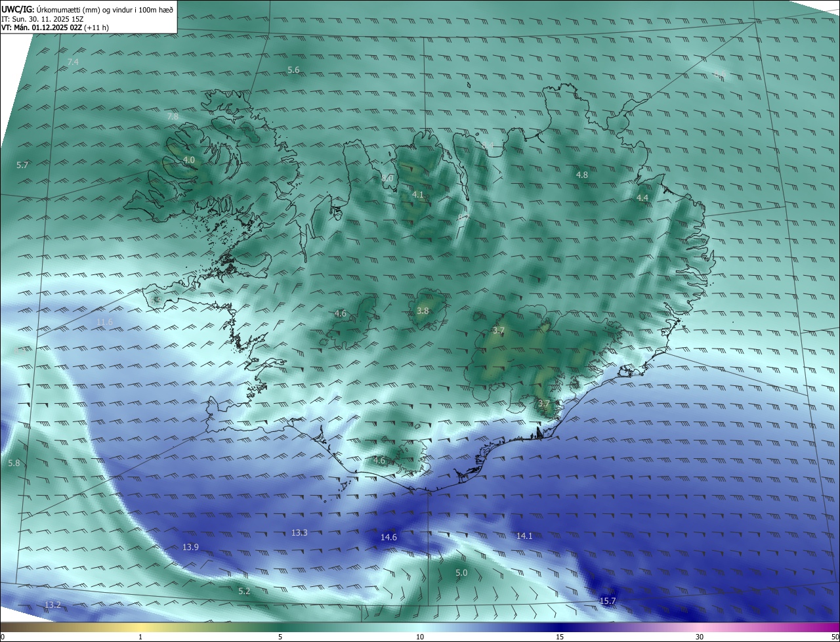Click the 13.9 value label
Image resolution: width=840 pixels, height=642 pixels.
[x=190, y=547]
